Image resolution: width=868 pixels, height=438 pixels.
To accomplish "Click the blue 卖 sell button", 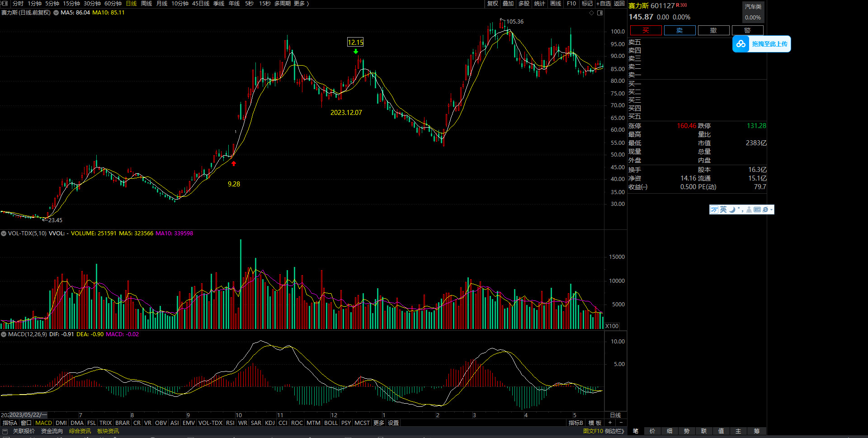I will 679,30.
